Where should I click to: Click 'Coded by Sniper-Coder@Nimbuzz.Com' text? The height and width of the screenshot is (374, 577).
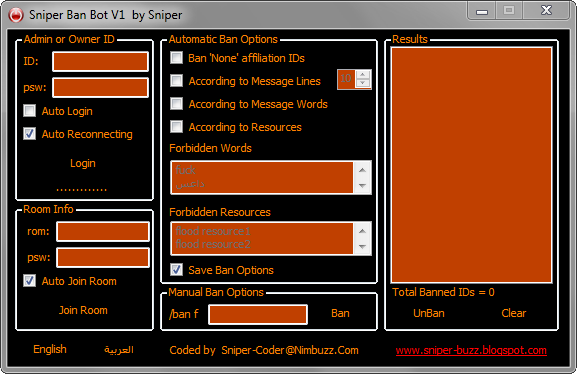[x=264, y=350]
